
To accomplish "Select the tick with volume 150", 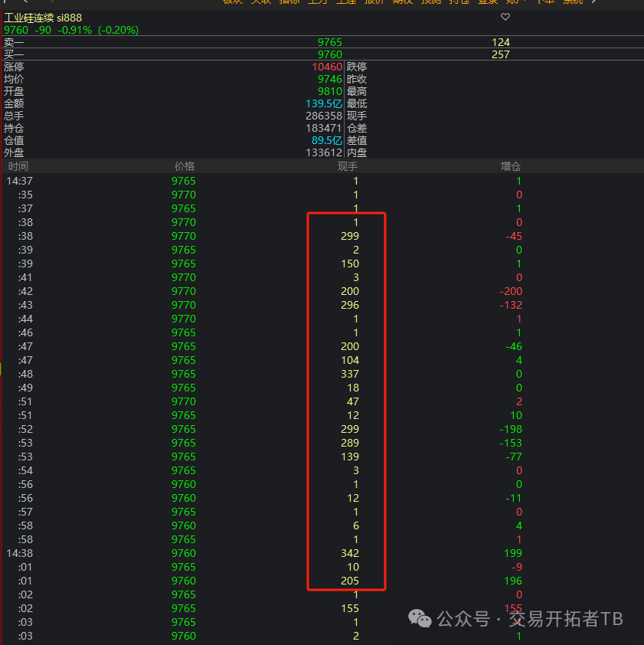I will (350, 264).
